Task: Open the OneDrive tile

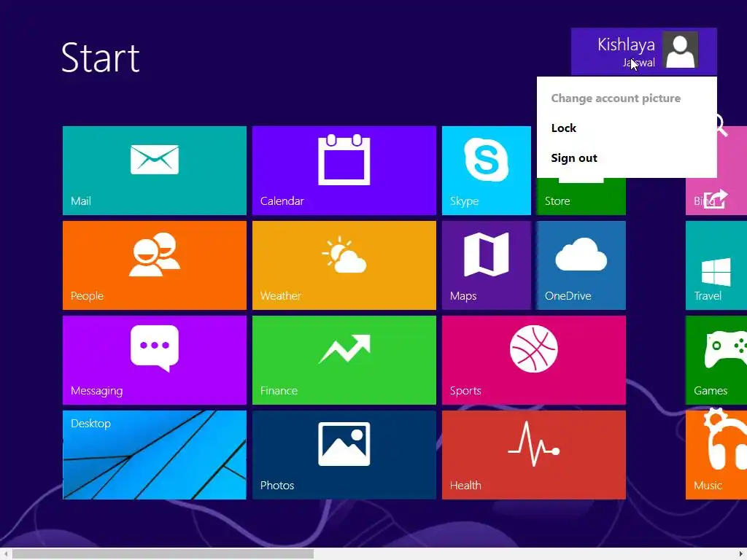Action: pyautogui.click(x=581, y=265)
